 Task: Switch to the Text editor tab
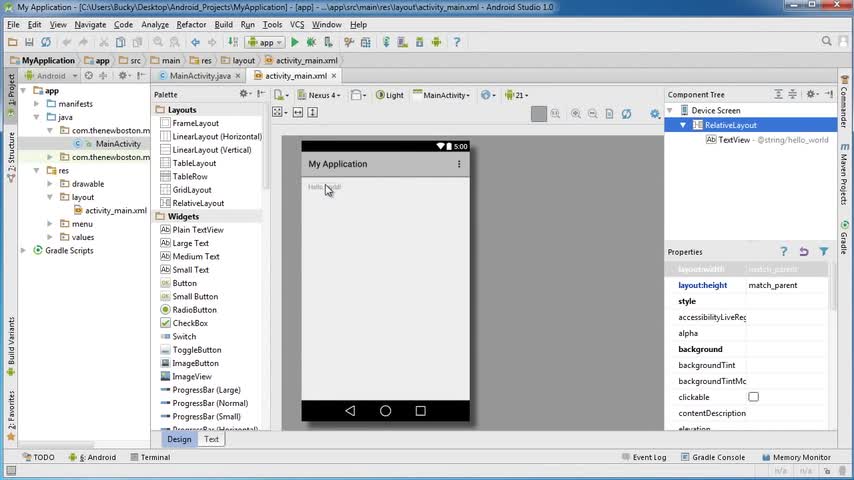[211, 439]
